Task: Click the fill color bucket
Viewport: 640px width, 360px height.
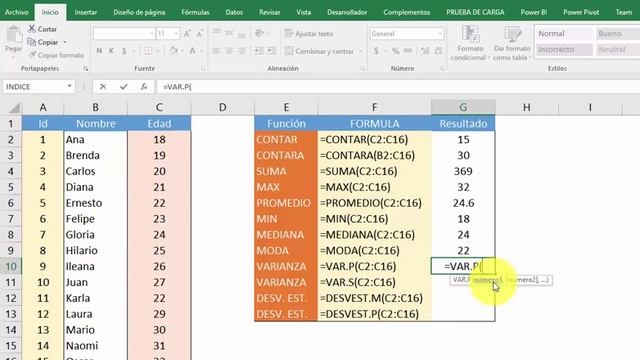Action: coord(173,51)
